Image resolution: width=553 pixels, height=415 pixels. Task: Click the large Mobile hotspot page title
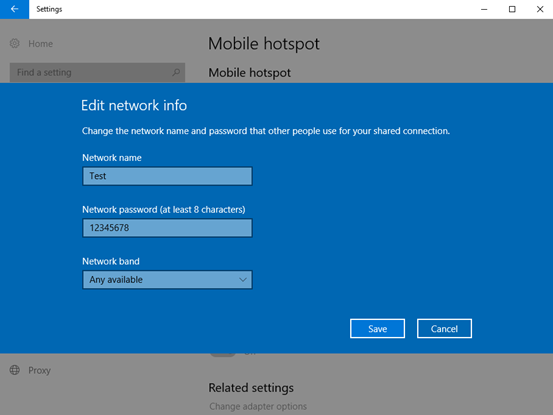(264, 44)
